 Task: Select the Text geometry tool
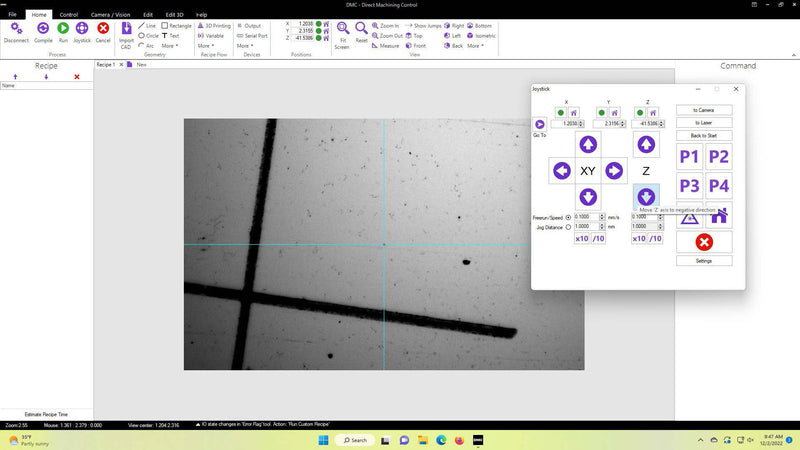(170, 36)
